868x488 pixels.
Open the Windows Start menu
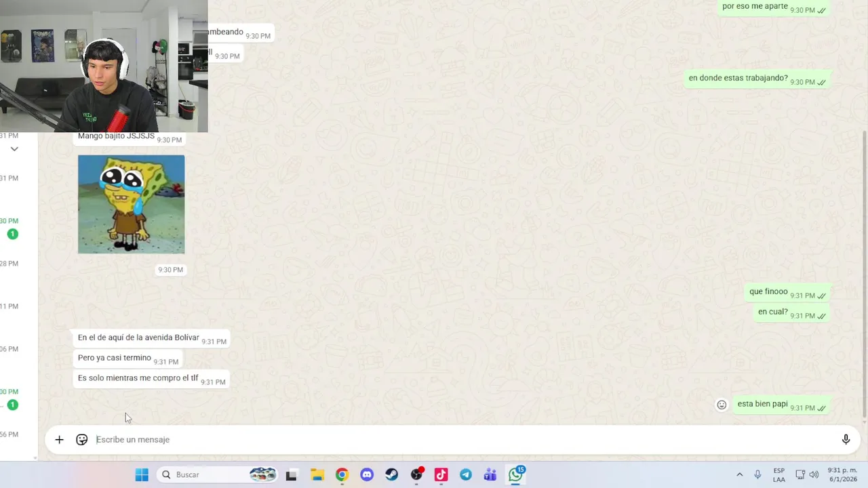(142, 475)
